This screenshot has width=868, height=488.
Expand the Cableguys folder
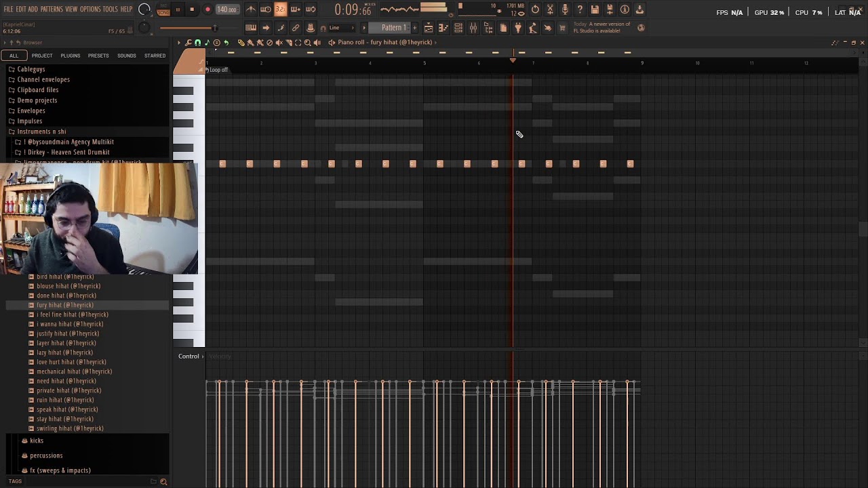coord(31,69)
